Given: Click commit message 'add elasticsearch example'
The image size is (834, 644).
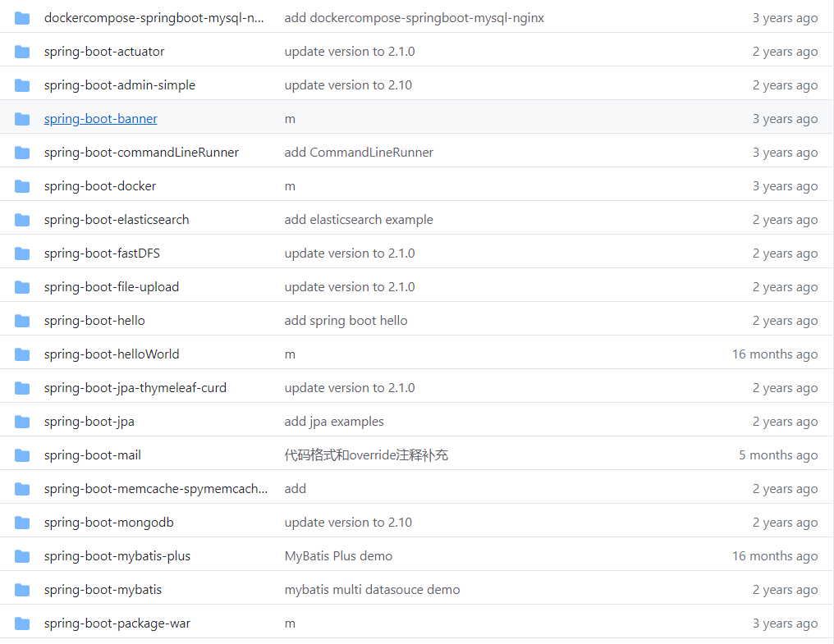Looking at the screenshot, I should coord(359,220).
